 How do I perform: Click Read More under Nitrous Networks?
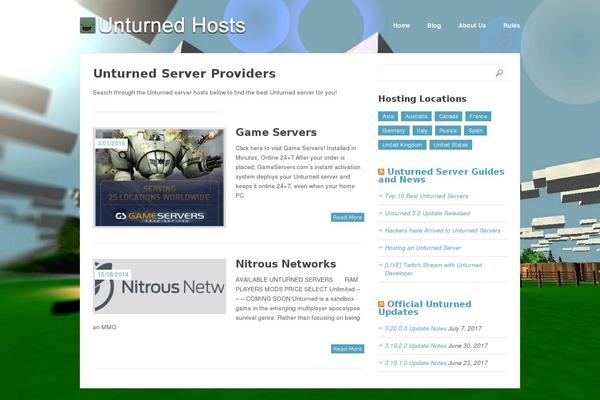347,349
